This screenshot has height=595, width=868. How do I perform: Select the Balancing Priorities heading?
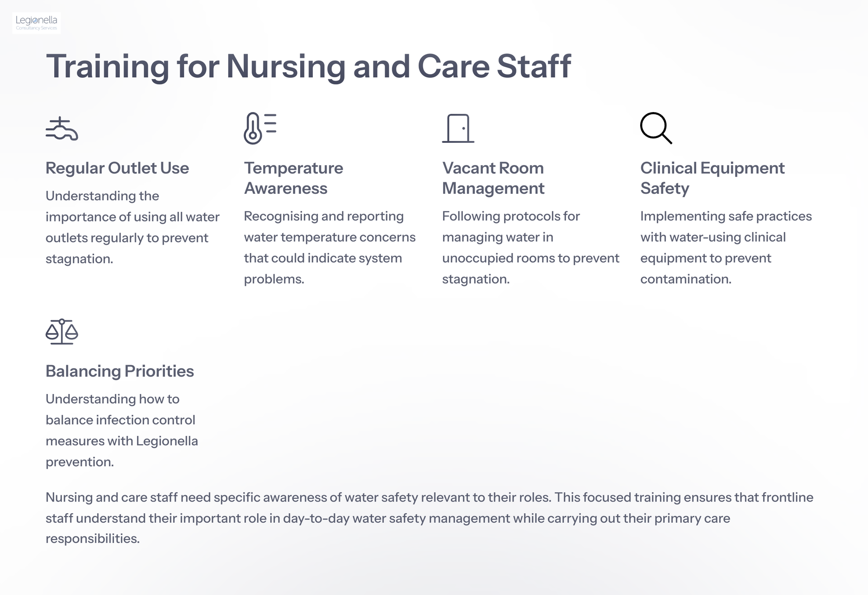pyautogui.click(x=120, y=371)
